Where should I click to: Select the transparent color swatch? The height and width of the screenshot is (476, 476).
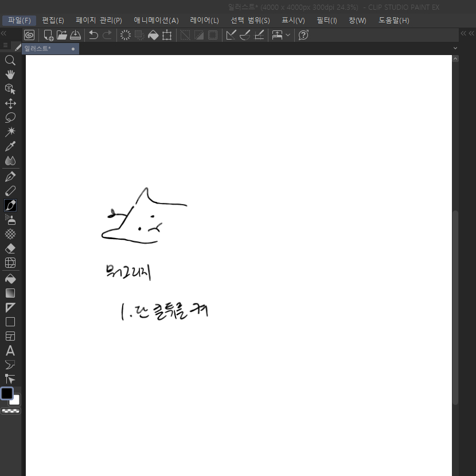10,411
